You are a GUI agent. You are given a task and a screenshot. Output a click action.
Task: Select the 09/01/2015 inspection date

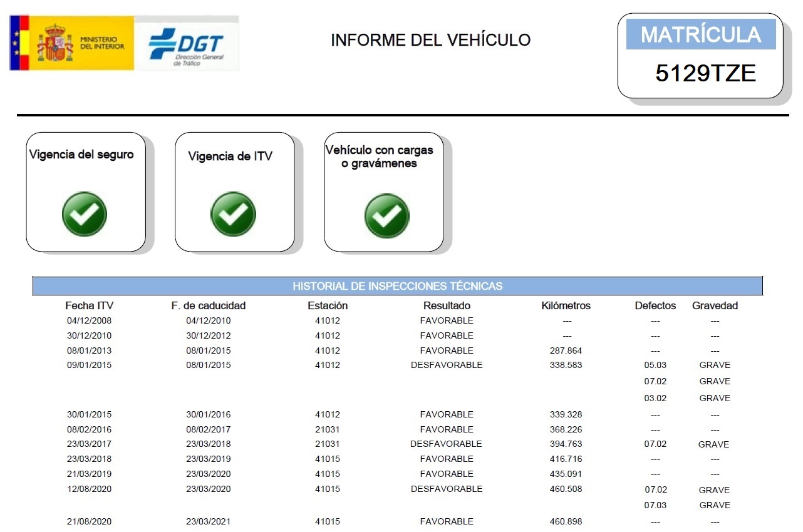click(x=90, y=365)
